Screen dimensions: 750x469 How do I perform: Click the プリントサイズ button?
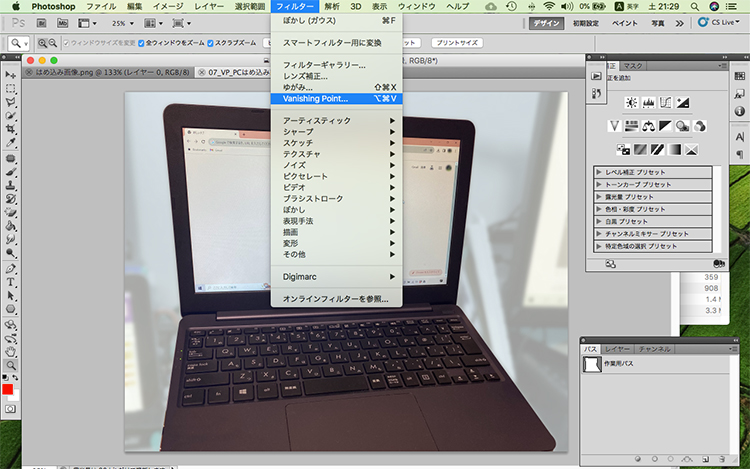point(457,43)
